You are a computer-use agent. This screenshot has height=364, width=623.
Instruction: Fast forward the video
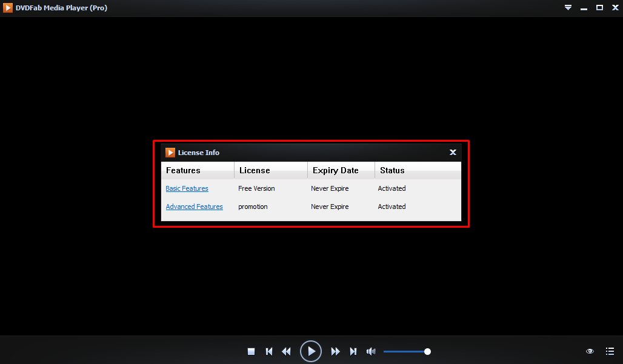click(335, 351)
